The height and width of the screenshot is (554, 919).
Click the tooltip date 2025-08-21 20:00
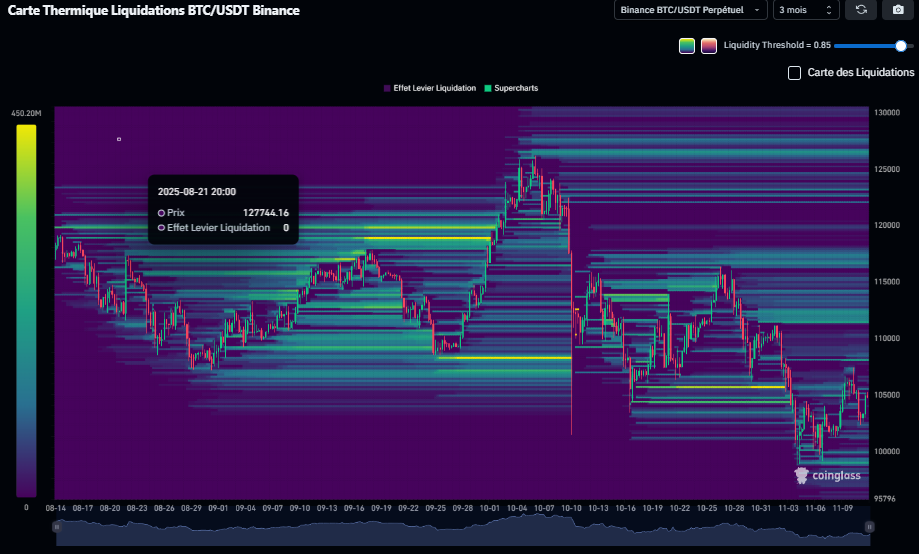(197, 192)
